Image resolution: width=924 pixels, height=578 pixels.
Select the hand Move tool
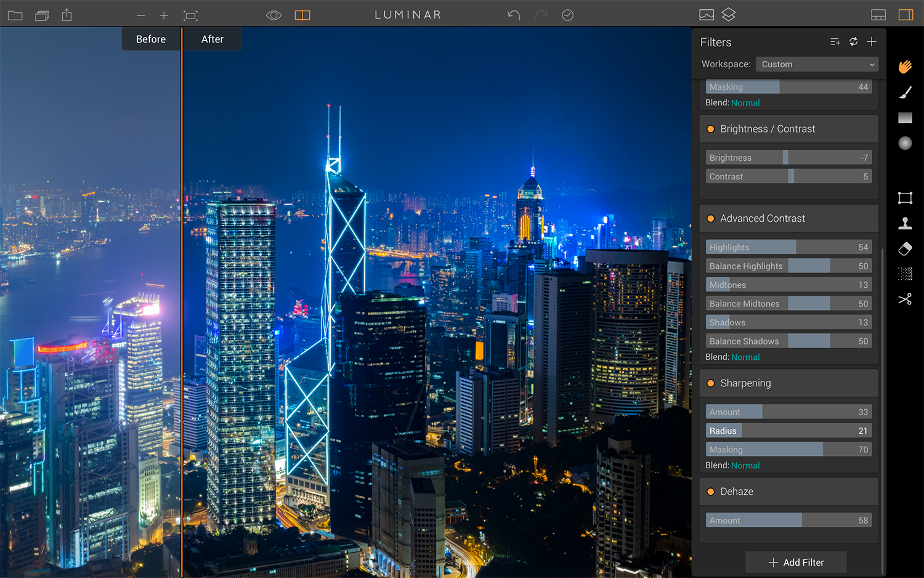[x=904, y=67]
